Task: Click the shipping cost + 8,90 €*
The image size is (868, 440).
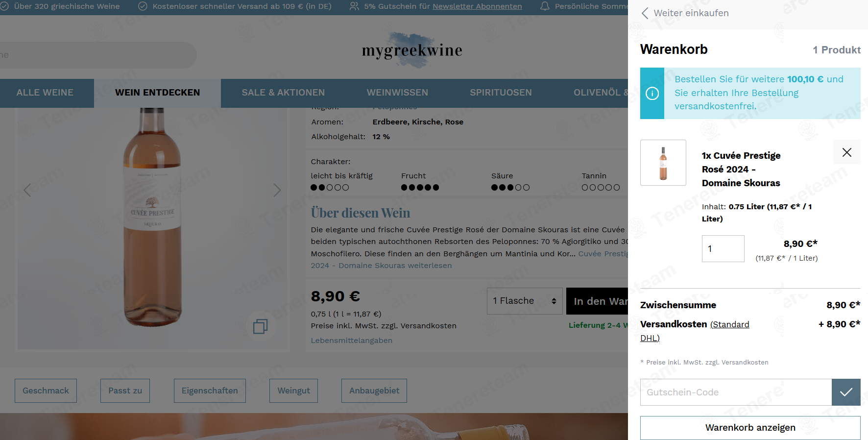Action: (840, 324)
